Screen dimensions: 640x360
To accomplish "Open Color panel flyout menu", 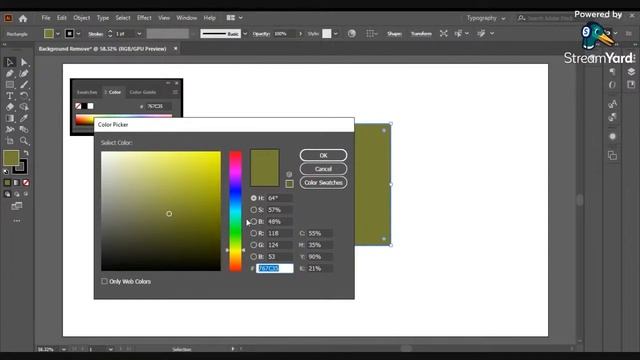I will [x=175, y=92].
